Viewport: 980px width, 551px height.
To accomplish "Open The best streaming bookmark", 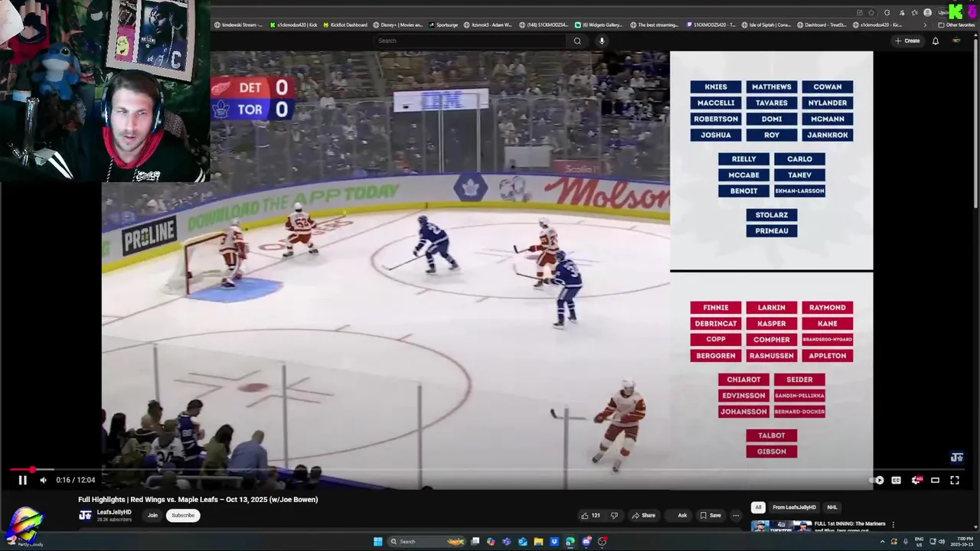I will point(655,24).
